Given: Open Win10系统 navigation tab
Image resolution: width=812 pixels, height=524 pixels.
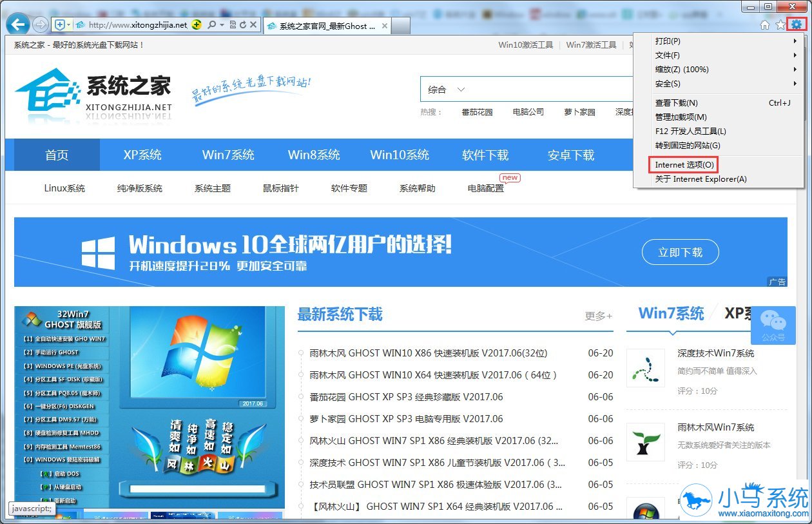Looking at the screenshot, I should tap(400, 155).
